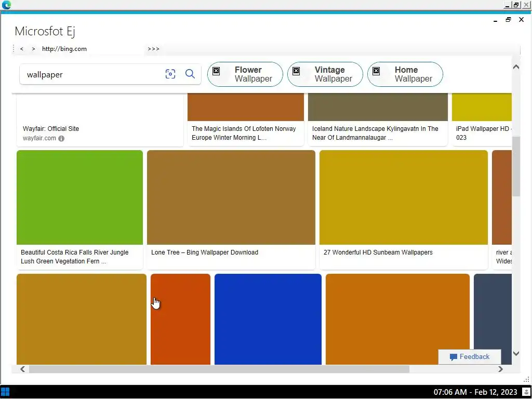This screenshot has width=532, height=399.
Task: Open the narrow red-orange thumbnail
Action: (x=180, y=320)
